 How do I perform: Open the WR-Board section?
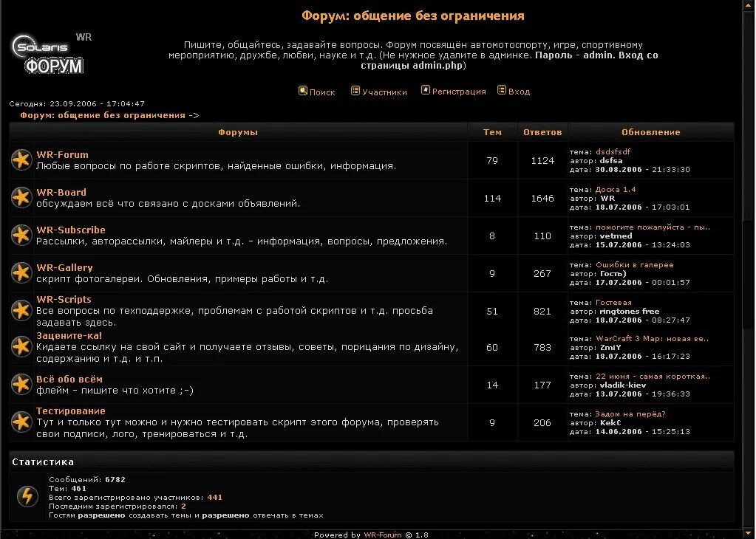[61, 192]
